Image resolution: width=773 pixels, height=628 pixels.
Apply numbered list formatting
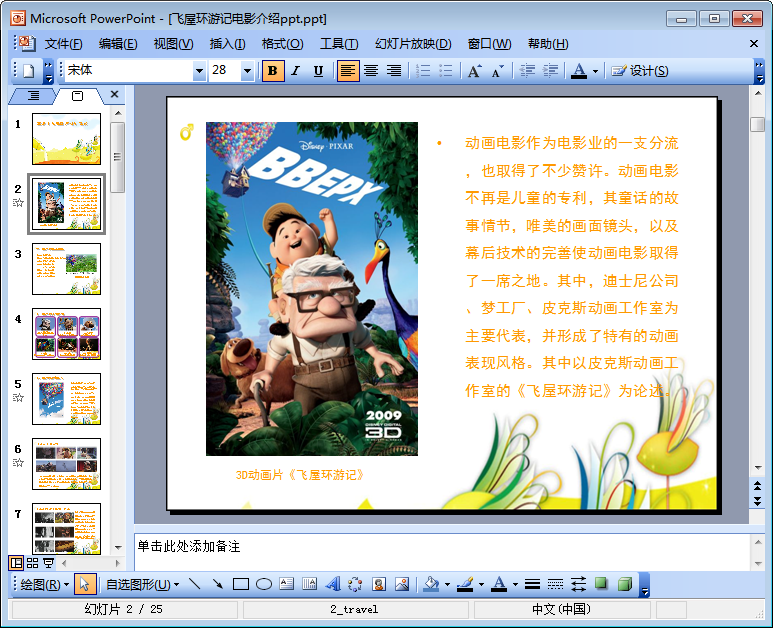(423, 71)
